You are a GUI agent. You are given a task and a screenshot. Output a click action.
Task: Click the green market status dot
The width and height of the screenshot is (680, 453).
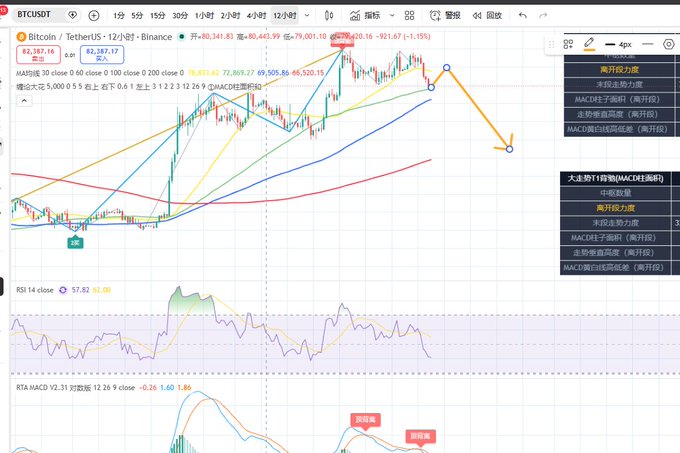[x=181, y=36]
